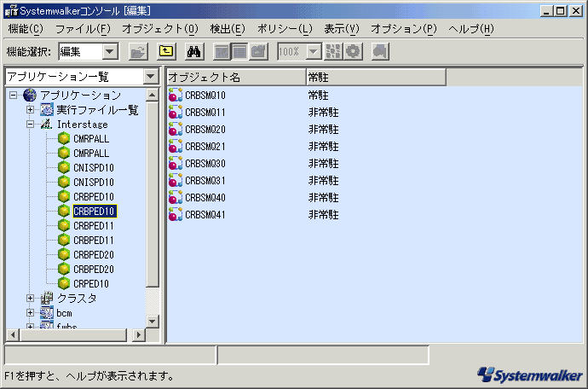Collapse the アプリケーション root node

point(13,96)
